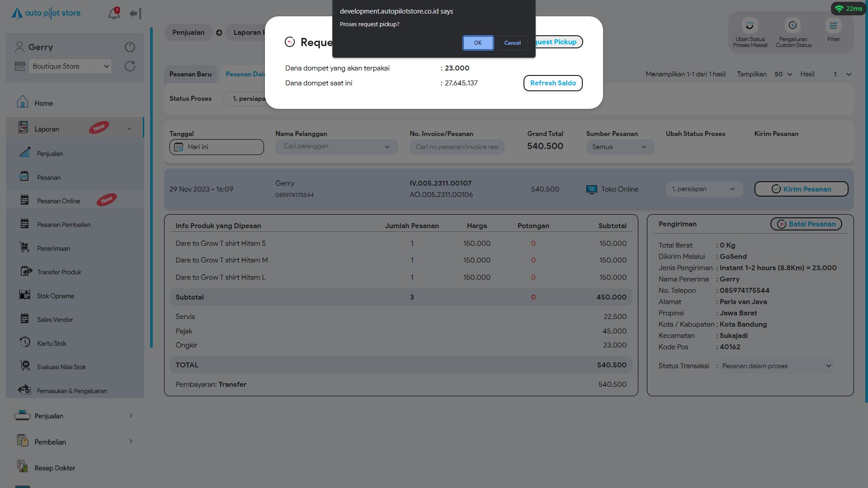The height and width of the screenshot is (488, 868).
Task: Open 1. persiapan status dropdown in row
Action: pos(703,189)
